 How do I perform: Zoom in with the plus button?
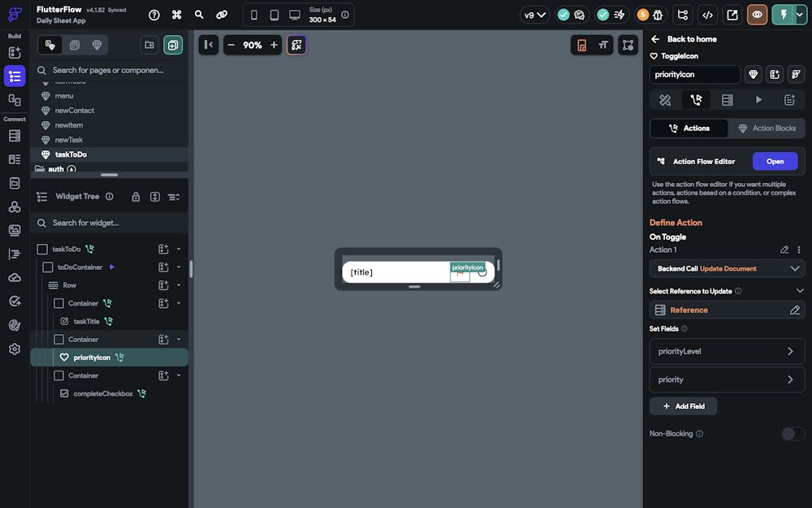pyautogui.click(x=274, y=45)
